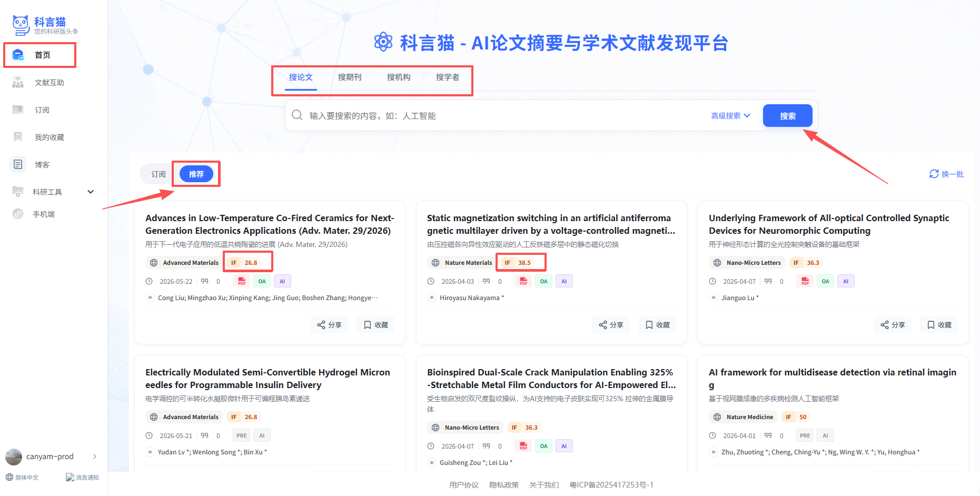Select the 订阅 feed toggle
This screenshot has width=980, height=496.
pos(159,174)
